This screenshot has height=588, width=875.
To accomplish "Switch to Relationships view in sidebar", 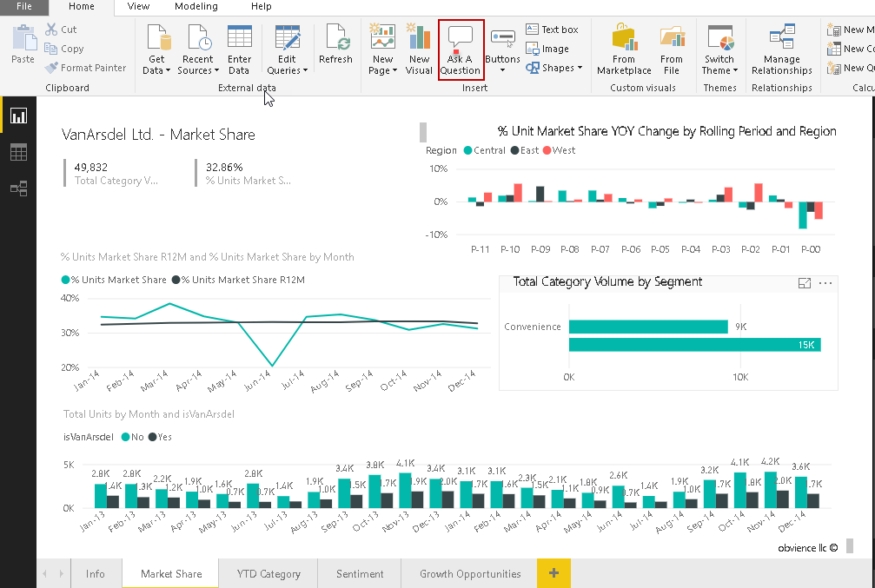I will pyautogui.click(x=18, y=188).
